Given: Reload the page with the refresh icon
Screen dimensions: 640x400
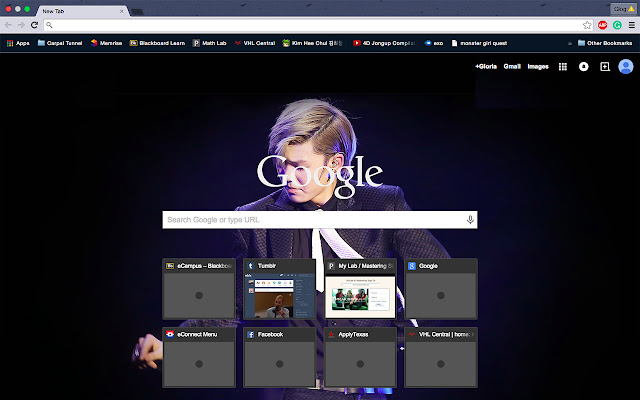Looking at the screenshot, I should coord(35,25).
